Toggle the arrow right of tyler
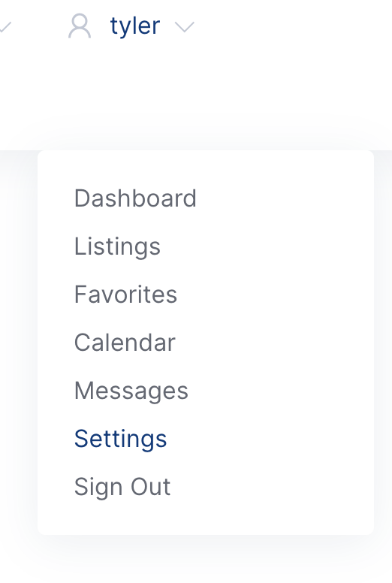 pyautogui.click(x=184, y=27)
